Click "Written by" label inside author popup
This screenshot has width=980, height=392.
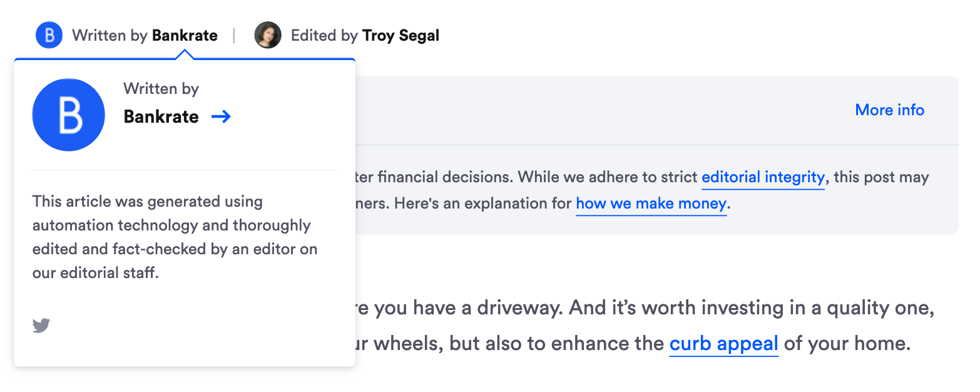click(161, 89)
